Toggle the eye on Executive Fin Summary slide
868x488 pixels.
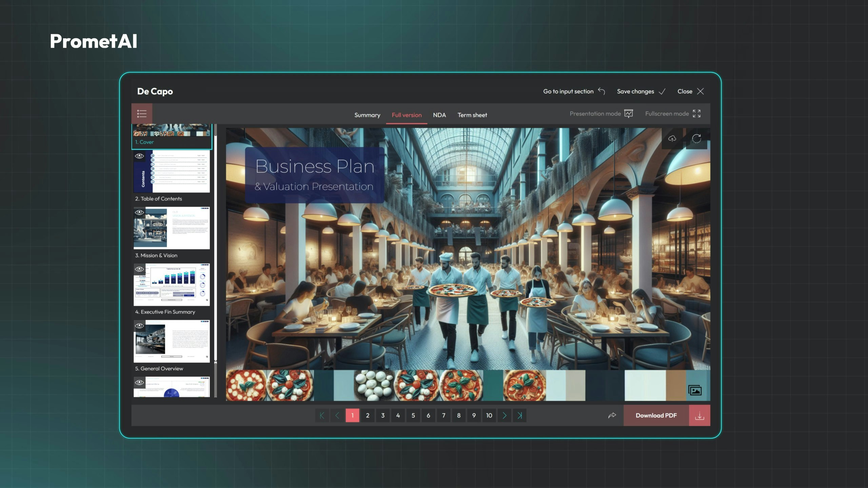pyautogui.click(x=139, y=269)
